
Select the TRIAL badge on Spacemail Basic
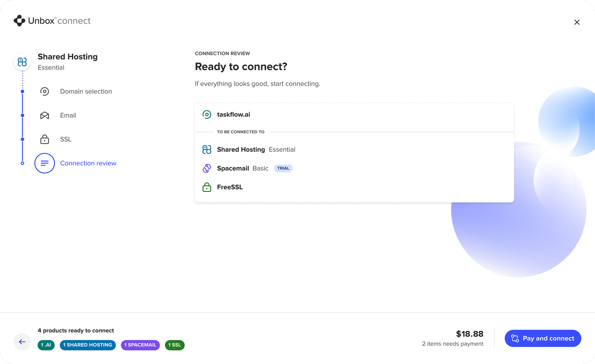click(x=283, y=168)
